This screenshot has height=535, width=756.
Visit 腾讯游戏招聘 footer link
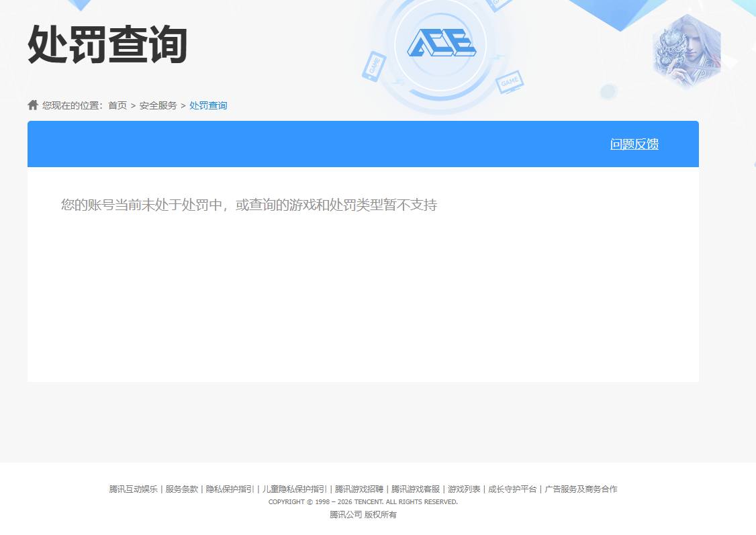pyautogui.click(x=359, y=489)
